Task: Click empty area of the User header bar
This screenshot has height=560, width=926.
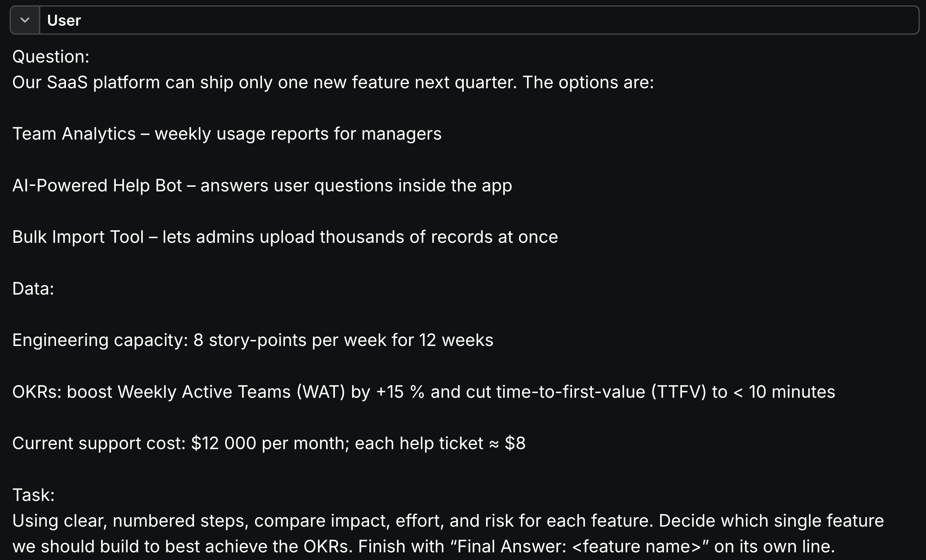Action: (499, 20)
